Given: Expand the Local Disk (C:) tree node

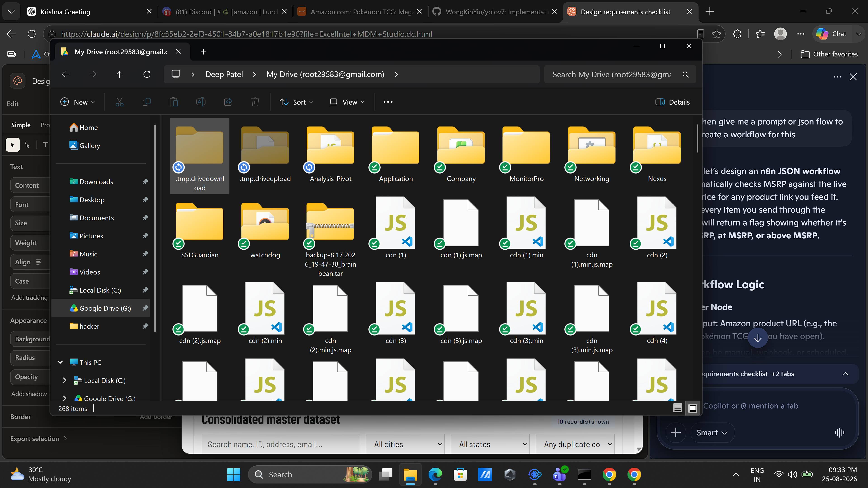Looking at the screenshot, I should 65,380.
